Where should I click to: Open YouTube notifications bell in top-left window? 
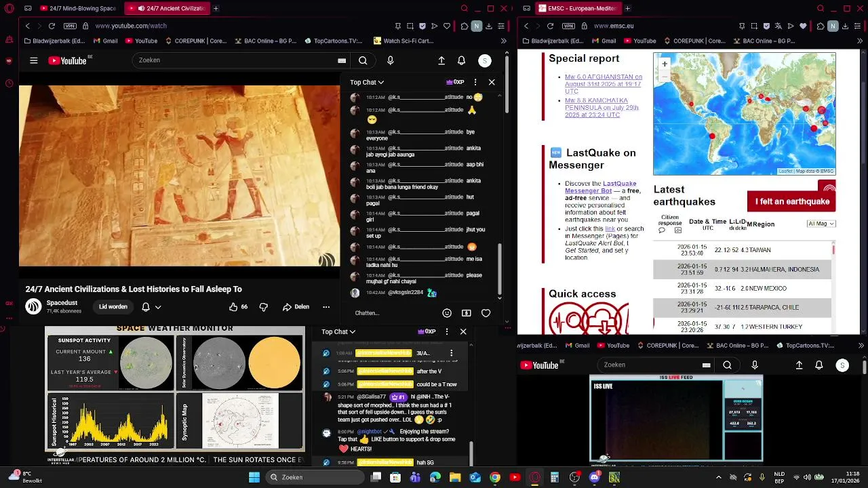click(461, 60)
